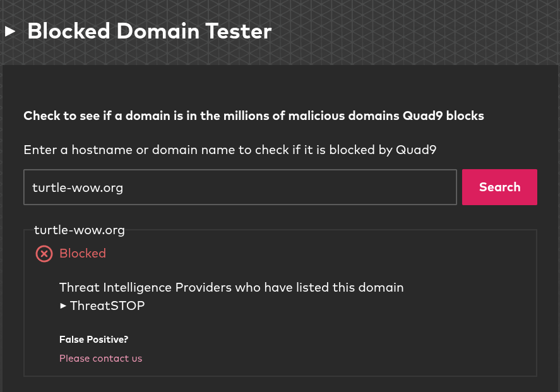Collapse the Blocked Domain Tester section triangle
This screenshot has height=392, width=560.
(x=10, y=32)
